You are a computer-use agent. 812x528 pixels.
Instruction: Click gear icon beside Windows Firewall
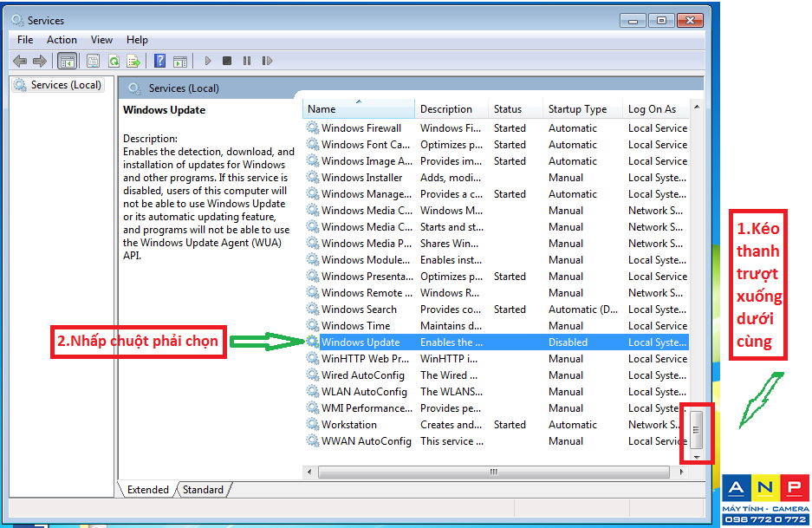tap(312, 127)
